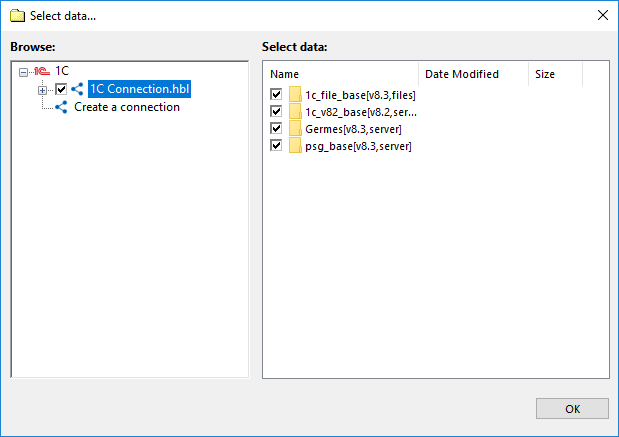Click the folder icon of 1c_v82_base

(295, 112)
